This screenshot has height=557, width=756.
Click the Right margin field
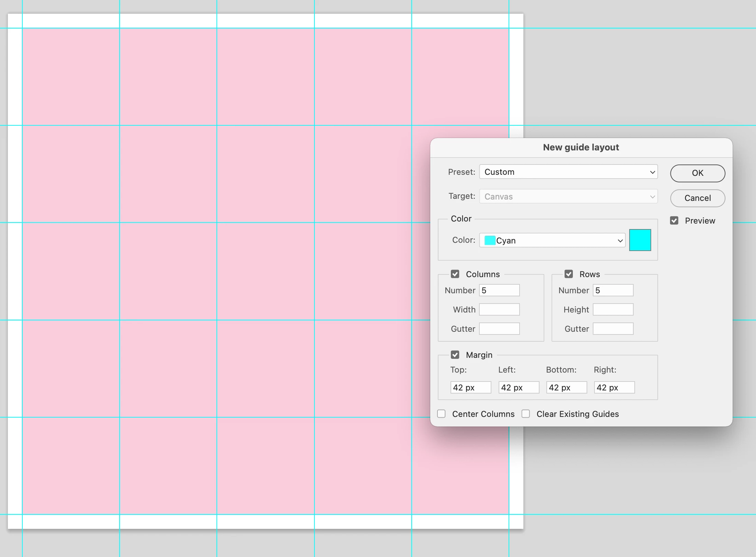(614, 388)
